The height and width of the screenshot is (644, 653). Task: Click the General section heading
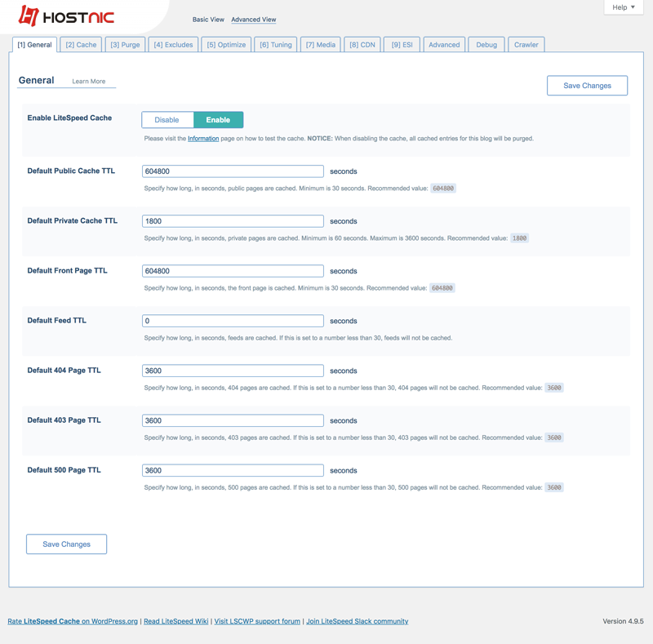[36, 80]
